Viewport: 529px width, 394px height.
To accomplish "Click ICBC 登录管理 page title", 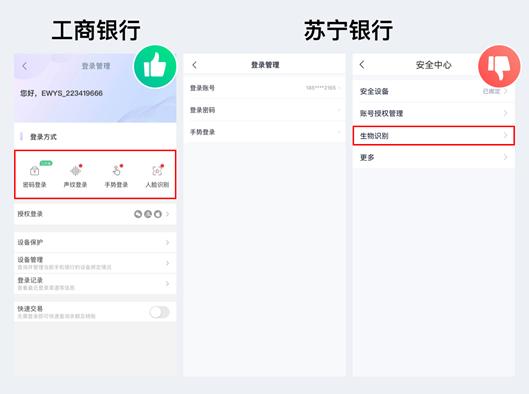I will pos(96,66).
